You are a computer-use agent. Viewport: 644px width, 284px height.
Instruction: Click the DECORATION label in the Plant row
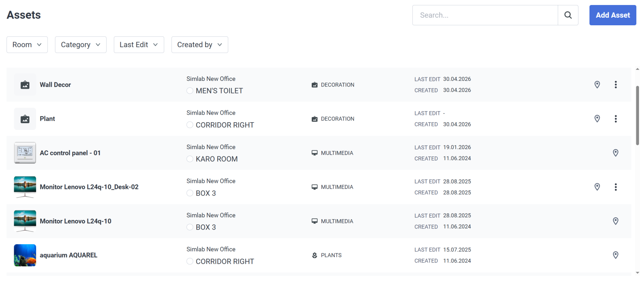(x=337, y=119)
